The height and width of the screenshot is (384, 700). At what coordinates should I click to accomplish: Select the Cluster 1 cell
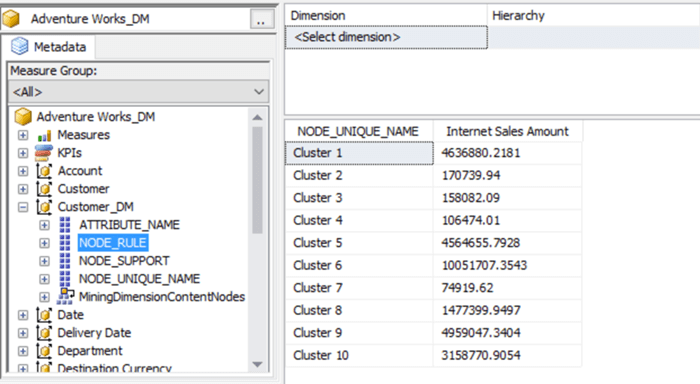pyautogui.click(x=359, y=153)
